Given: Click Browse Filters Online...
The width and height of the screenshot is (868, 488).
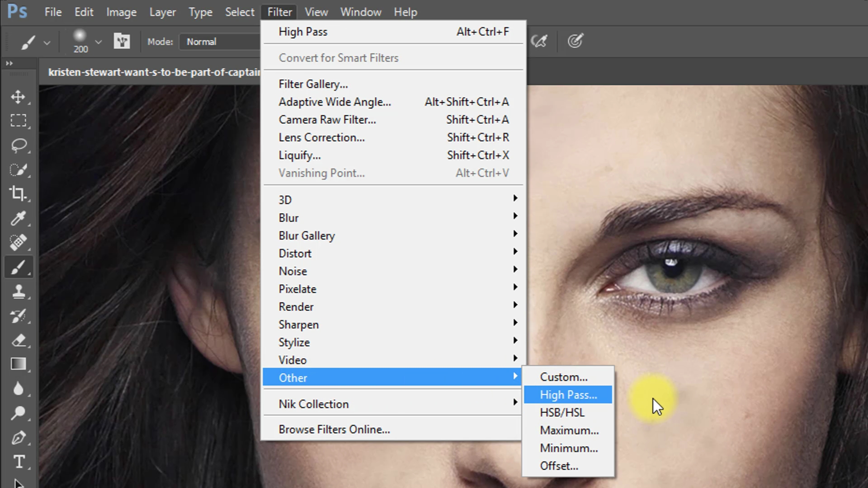Looking at the screenshot, I should (x=334, y=429).
